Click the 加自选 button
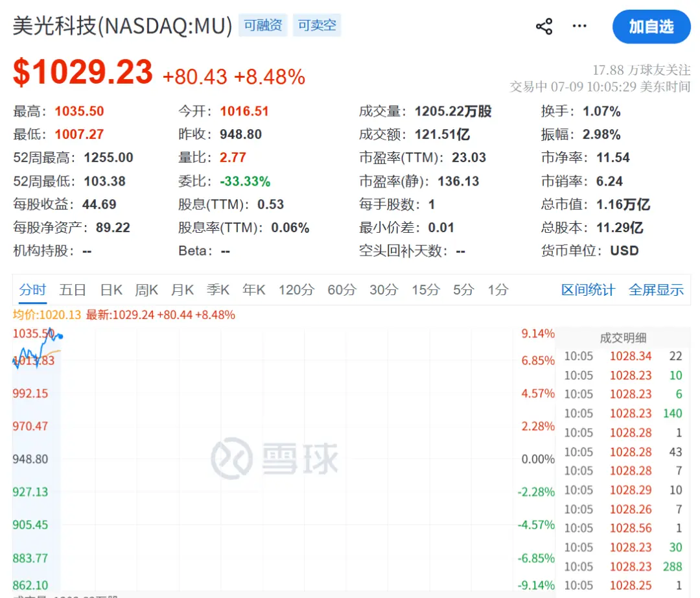The width and height of the screenshot is (700, 598). 651,27
